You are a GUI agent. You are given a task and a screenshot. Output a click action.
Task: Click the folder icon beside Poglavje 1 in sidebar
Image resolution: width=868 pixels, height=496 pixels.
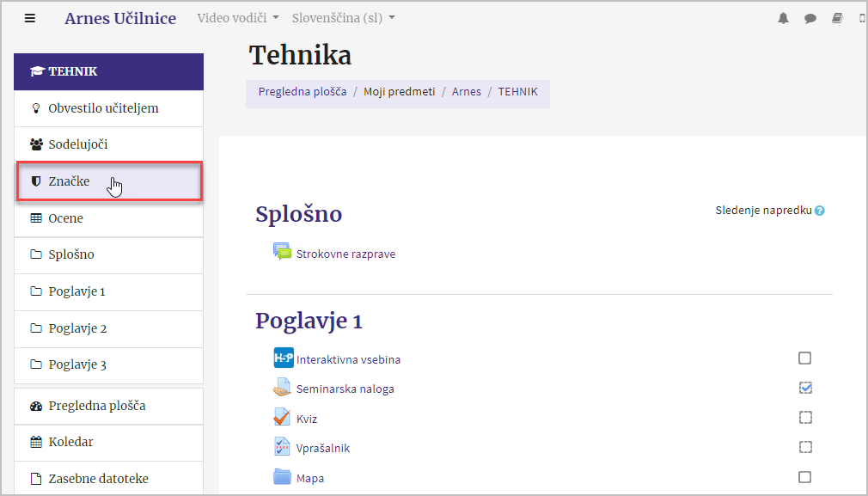pos(36,291)
